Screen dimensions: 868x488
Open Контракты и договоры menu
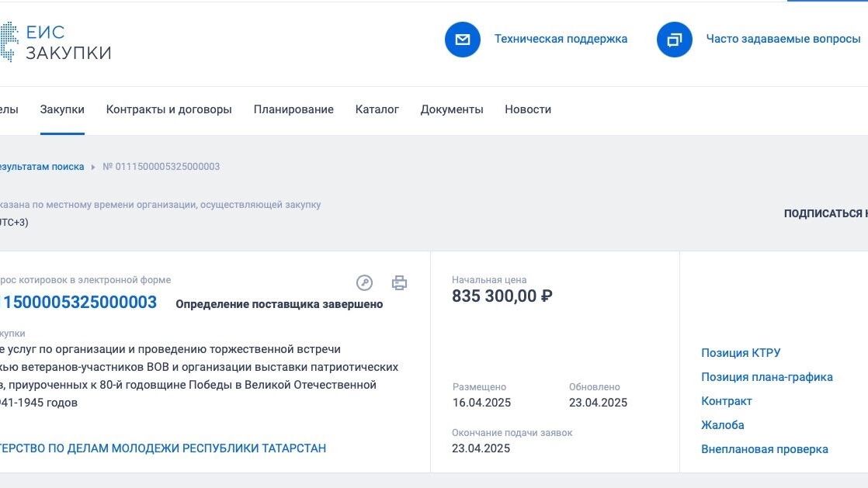[168, 109]
